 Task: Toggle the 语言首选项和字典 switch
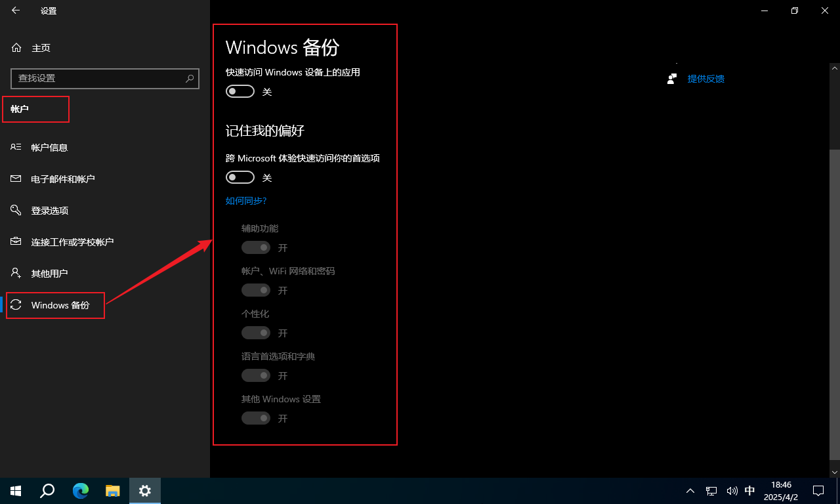[256, 375]
